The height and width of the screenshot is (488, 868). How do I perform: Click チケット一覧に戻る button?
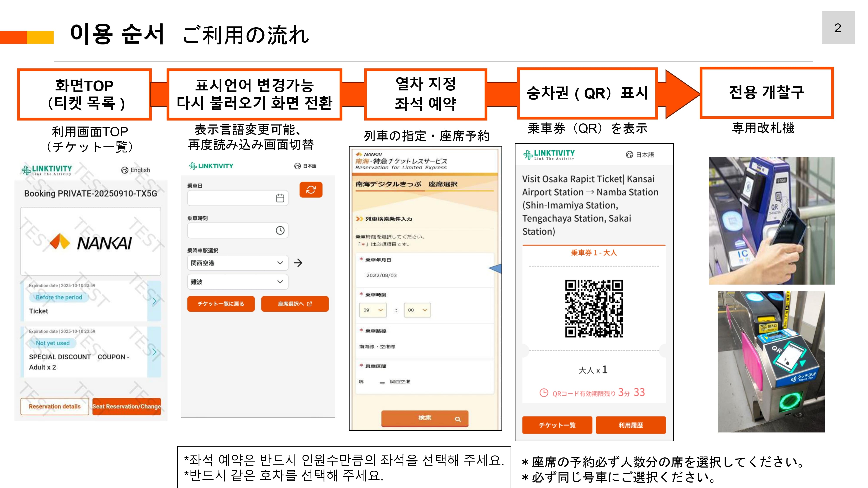221,304
